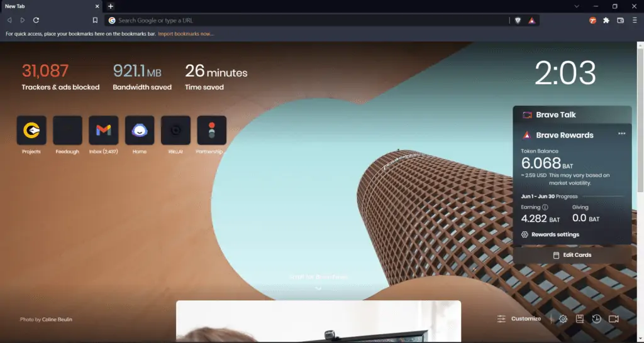Open the Projects shortcut tile
The image size is (644, 343).
point(31,130)
